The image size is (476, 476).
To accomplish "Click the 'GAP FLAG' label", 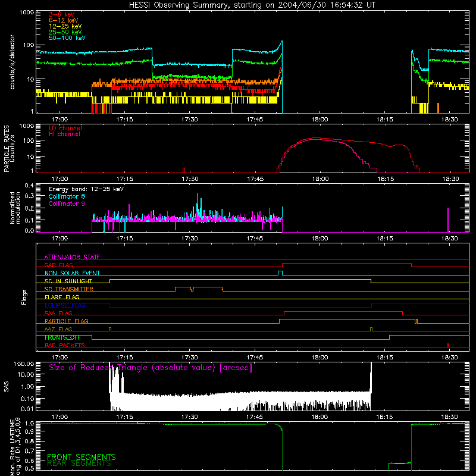I will (x=58, y=265).
